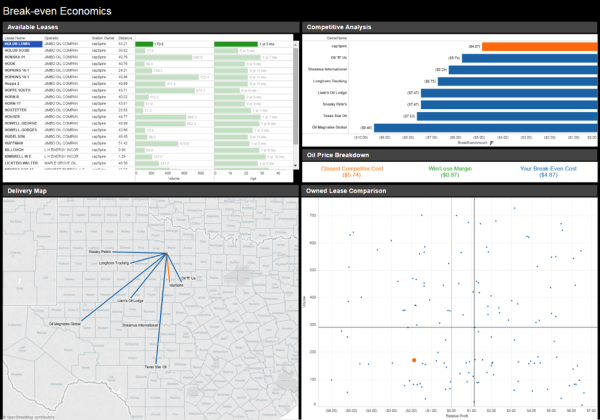
Task: Select the HOLUB ROSIE lease name
Action: click(17, 50)
